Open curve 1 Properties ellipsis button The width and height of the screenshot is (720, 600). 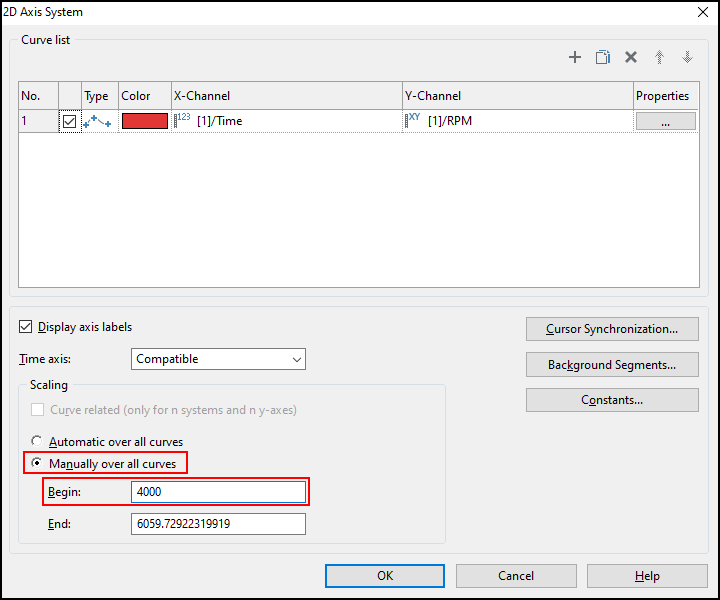click(665, 121)
